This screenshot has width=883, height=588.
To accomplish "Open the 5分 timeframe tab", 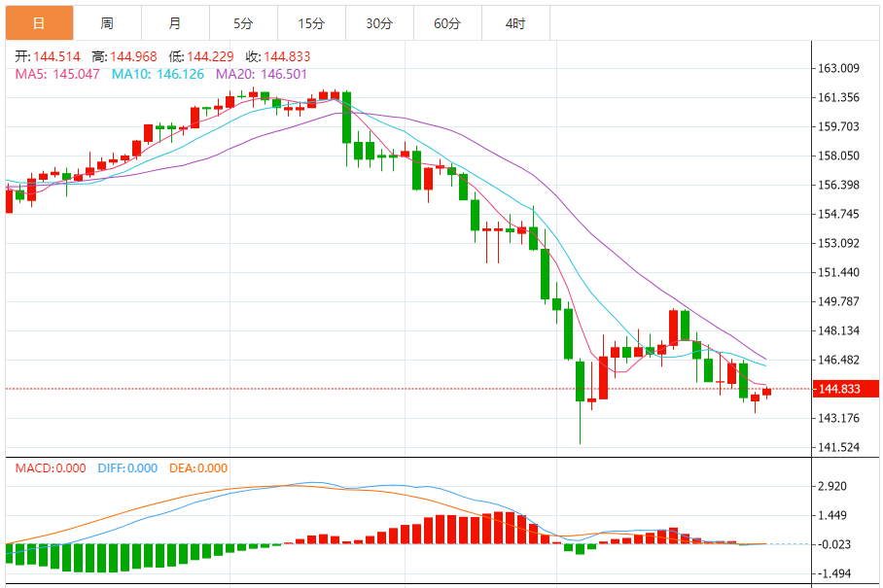I will (x=244, y=23).
